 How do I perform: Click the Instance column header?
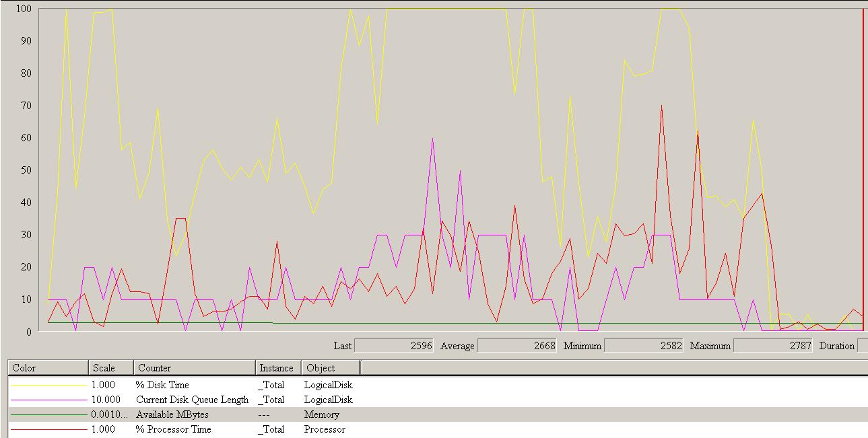276,368
